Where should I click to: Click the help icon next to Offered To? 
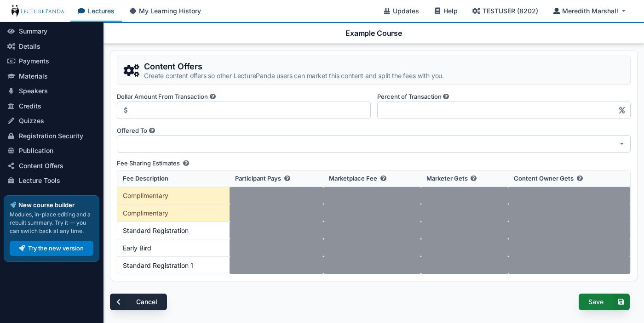point(152,130)
